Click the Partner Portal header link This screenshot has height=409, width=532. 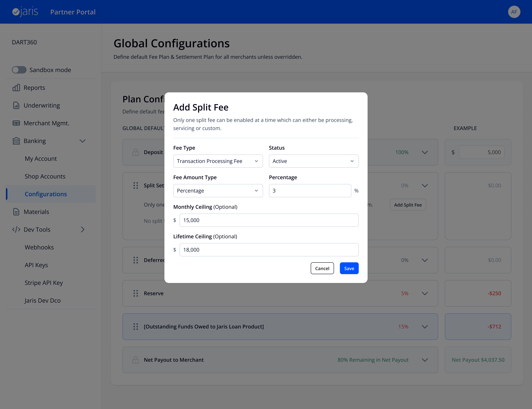pos(73,12)
